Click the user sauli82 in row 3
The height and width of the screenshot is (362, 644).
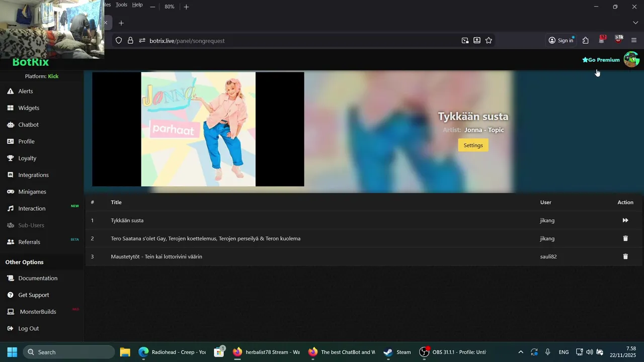coord(548,256)
